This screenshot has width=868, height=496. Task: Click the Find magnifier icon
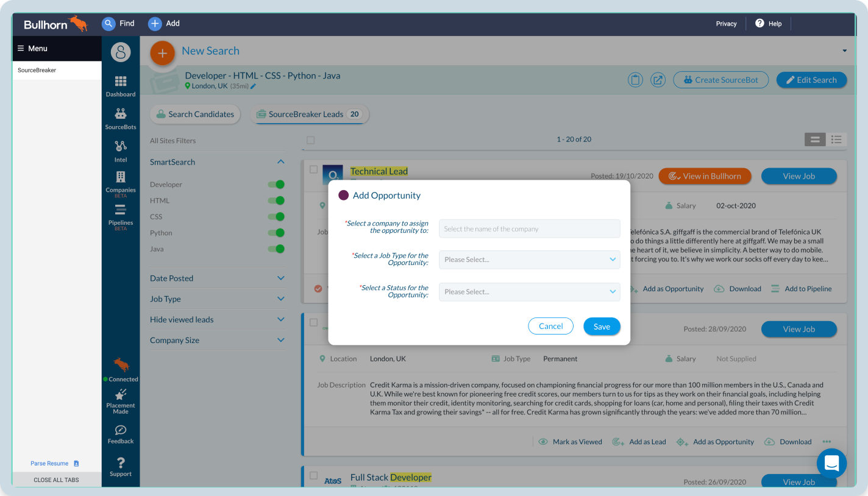coord(108,23)
